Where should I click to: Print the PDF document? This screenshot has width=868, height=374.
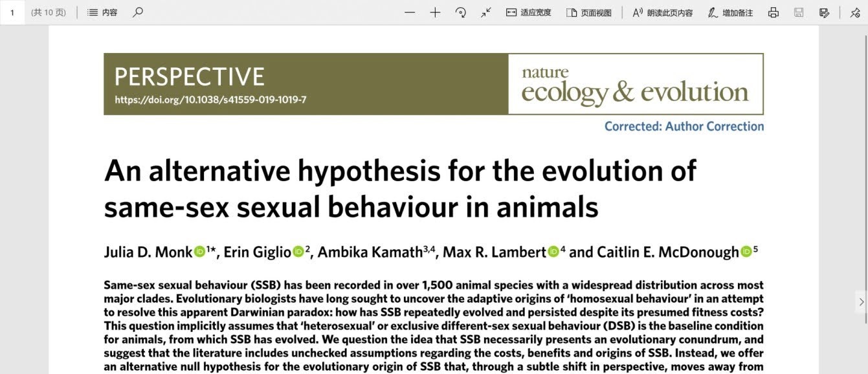pos(773,12)
